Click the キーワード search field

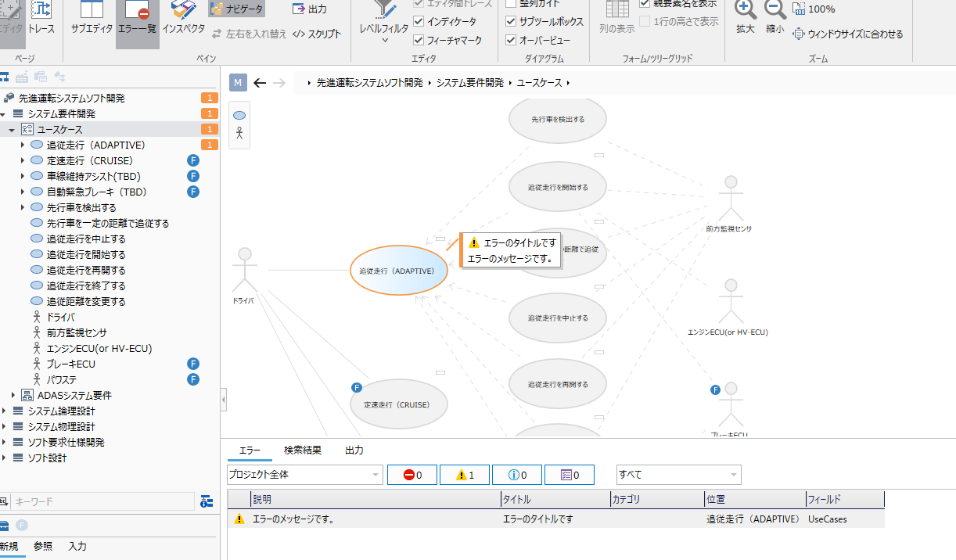(103, 501)
